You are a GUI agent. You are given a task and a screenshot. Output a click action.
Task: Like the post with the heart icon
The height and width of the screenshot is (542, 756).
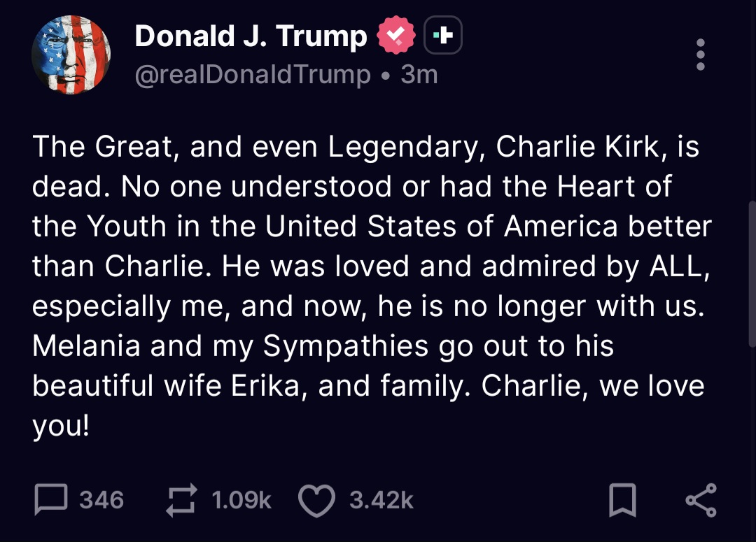tap(317, 501)
